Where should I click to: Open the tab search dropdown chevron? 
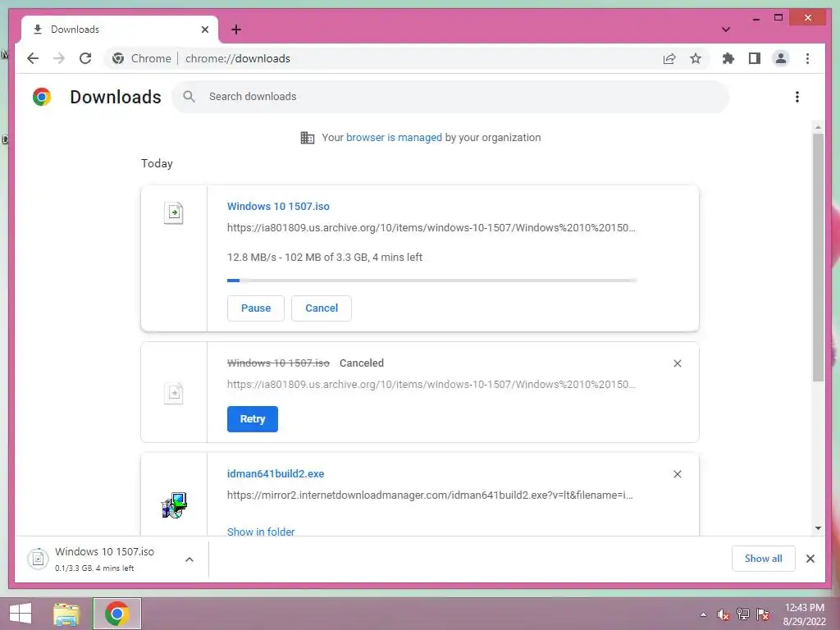[x=726, y=30]
